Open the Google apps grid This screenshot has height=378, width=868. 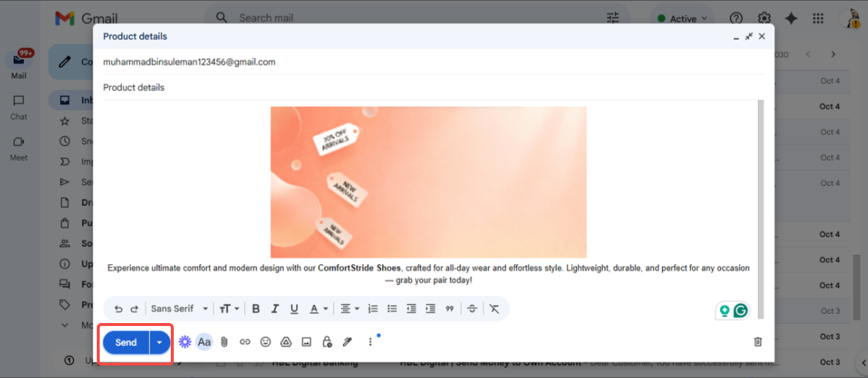[x=818, y=18]
